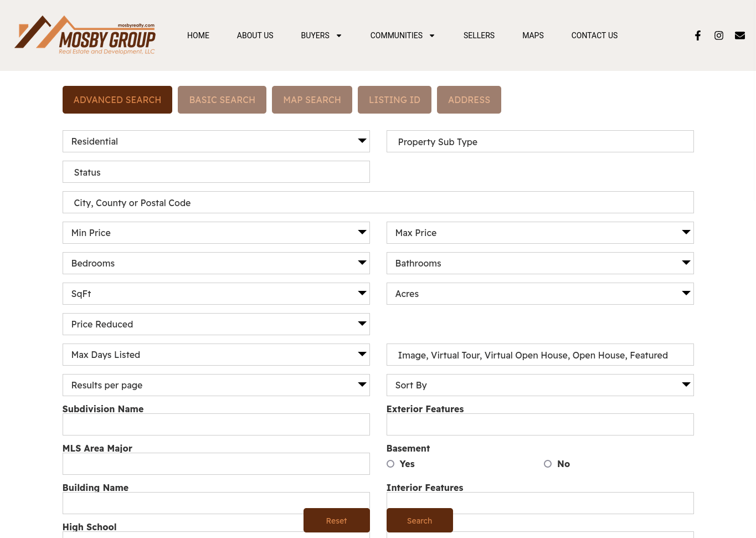Go to the Home page
The width and height of the screenshot is (756, 538).
(x=198, y=35)
